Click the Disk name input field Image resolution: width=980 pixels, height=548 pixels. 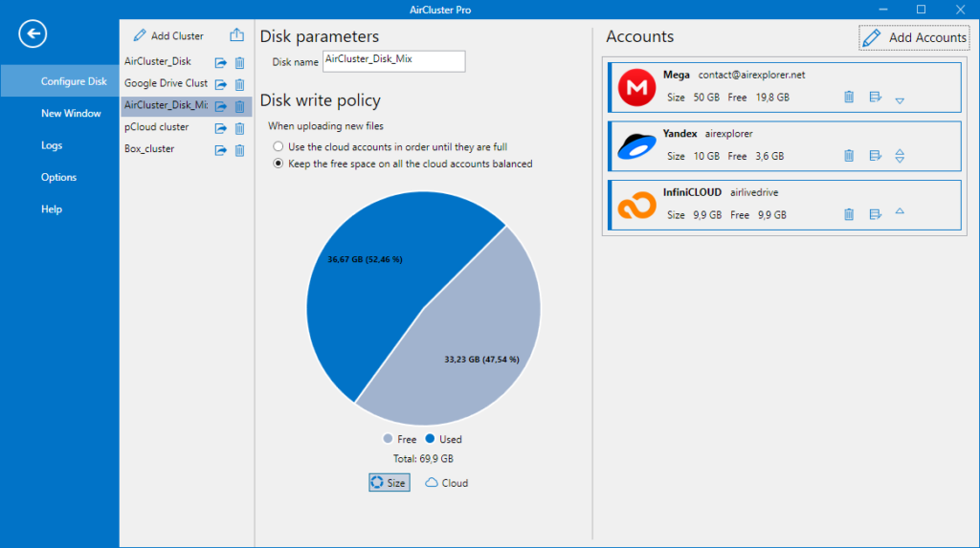[393, 61]
